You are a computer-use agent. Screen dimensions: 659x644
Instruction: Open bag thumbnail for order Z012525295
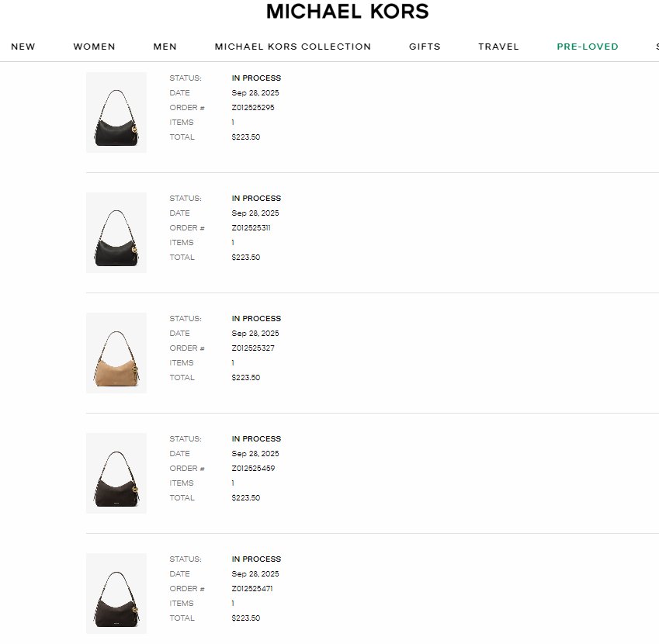116,113
